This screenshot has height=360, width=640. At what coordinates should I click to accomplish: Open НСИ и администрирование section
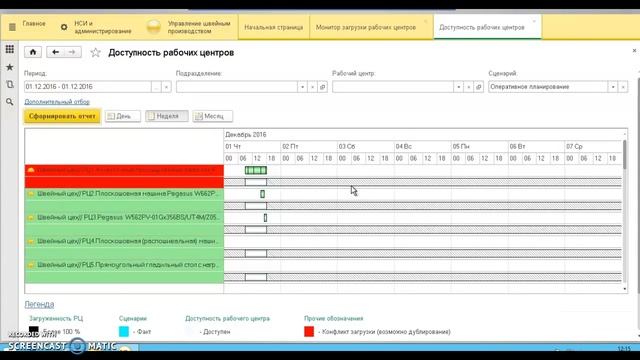[103, 27]
